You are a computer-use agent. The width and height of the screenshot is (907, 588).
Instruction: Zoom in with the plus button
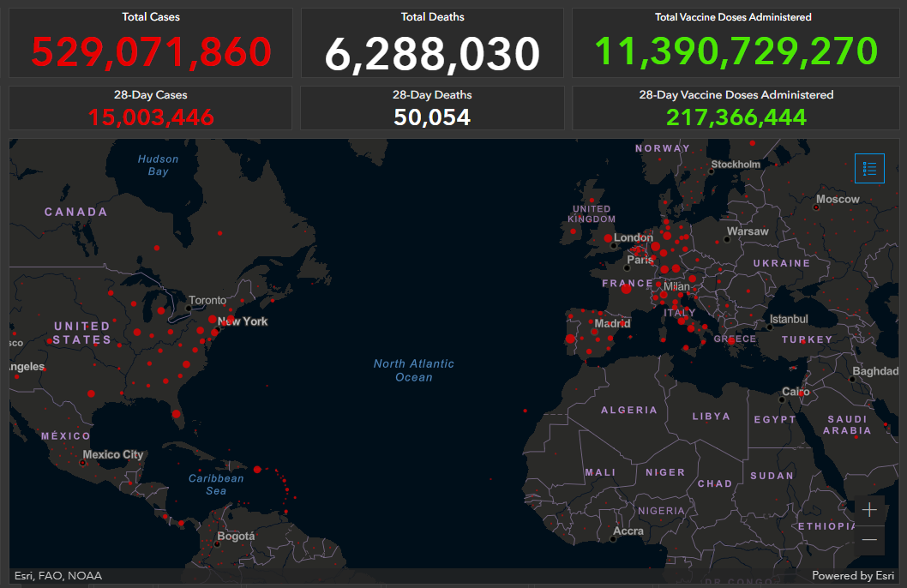(869, 509)
